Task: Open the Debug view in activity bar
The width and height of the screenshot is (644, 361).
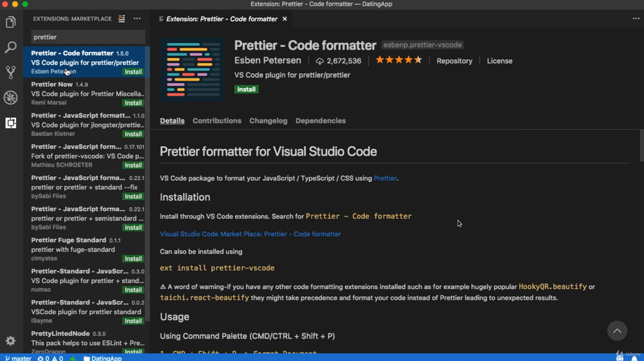Action: pos(10,97)
